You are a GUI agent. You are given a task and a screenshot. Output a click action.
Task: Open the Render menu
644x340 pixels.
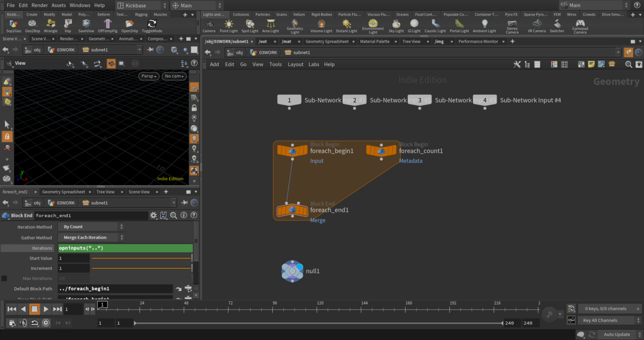pyautogui.click(x=40, y=5)
